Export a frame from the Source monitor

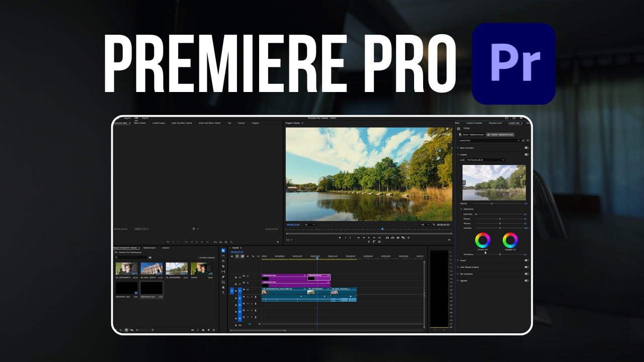click(x=226, y=242)
